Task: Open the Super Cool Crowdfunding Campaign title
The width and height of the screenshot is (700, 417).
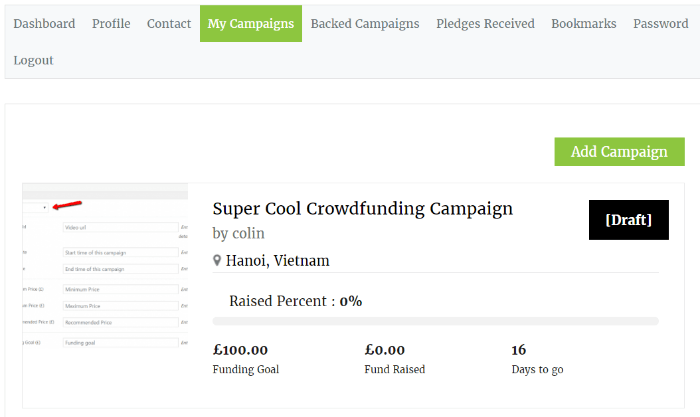Action: (x=362, y=209)
